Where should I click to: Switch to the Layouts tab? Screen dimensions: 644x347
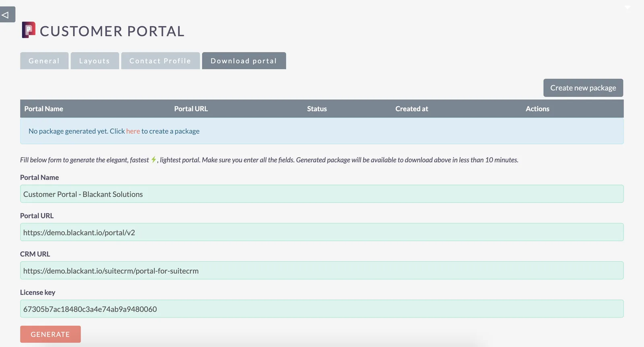[95, 61]
